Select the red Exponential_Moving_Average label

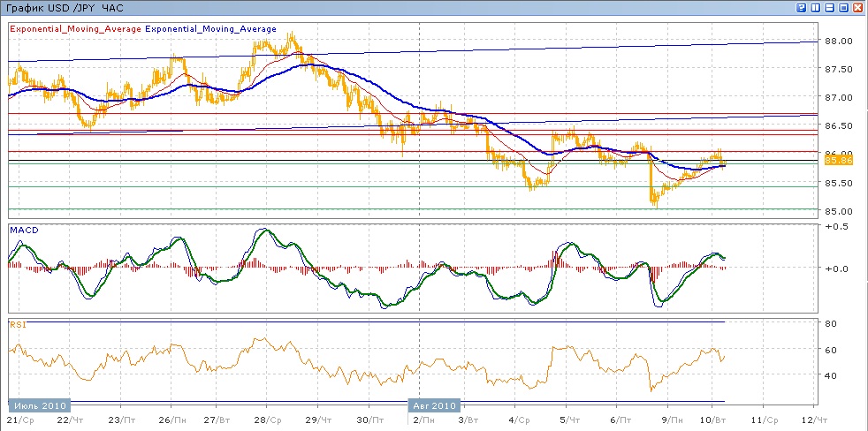click(x=75, y=29)
